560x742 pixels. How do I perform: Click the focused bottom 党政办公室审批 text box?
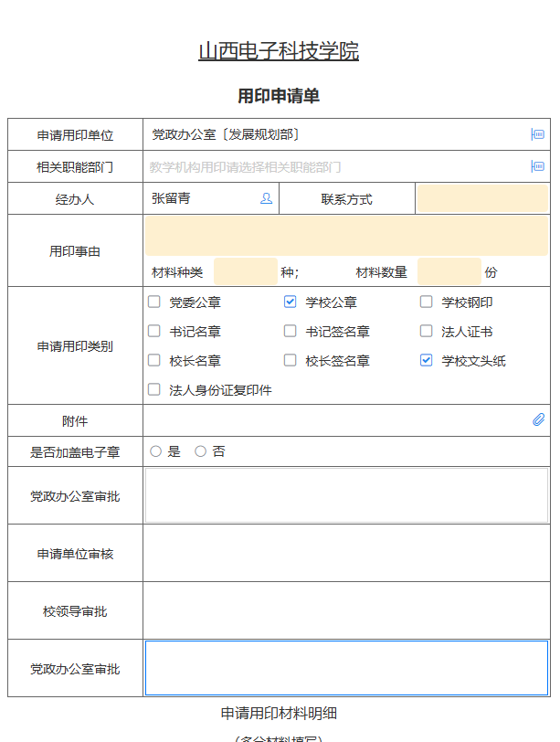click(x=346, y=668)
